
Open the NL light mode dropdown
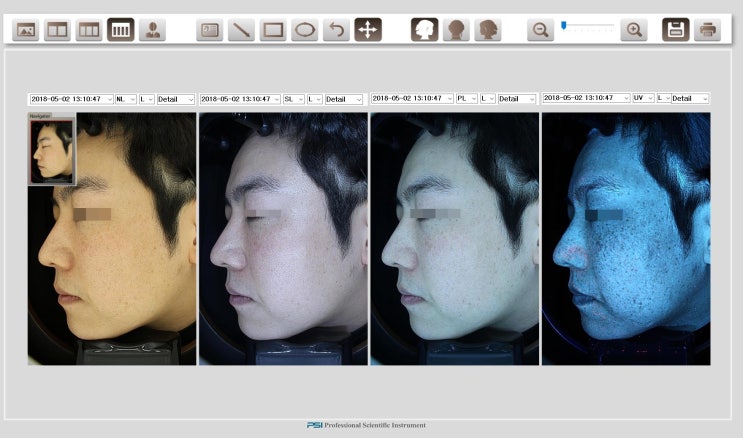126,99
